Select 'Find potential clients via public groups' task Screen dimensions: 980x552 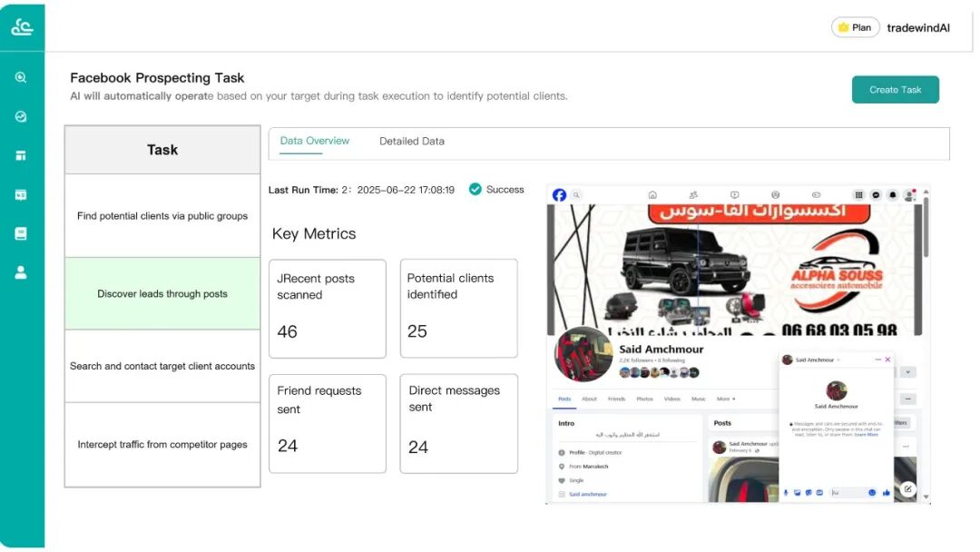tap(162, 216)
